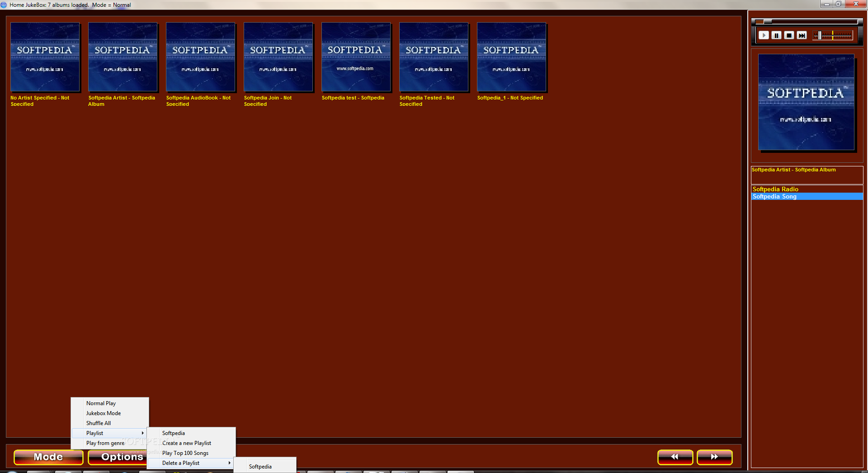Image resolution: width=868 pixels, height=473 pixels.
Task: Open the Mode button
Action: [x=48, y=457]
